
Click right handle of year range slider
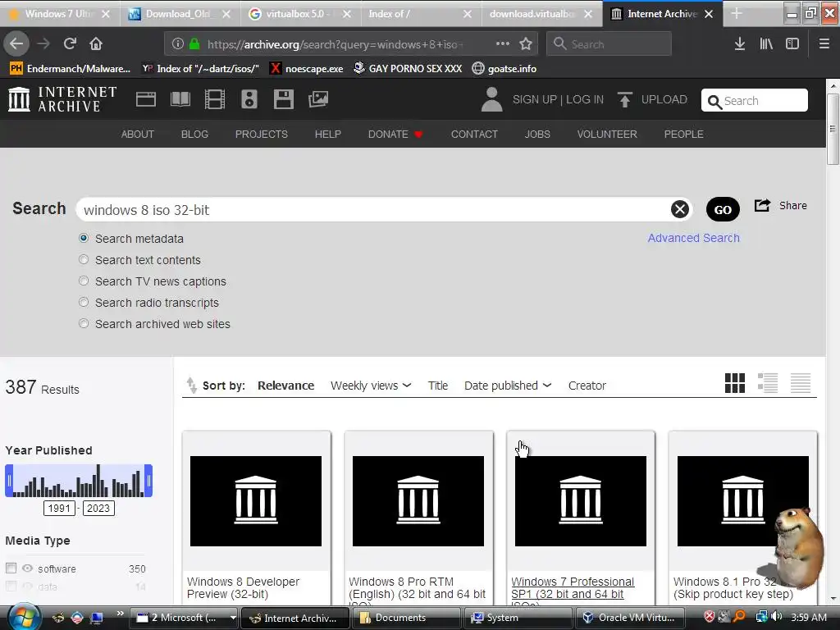[149, 481]
